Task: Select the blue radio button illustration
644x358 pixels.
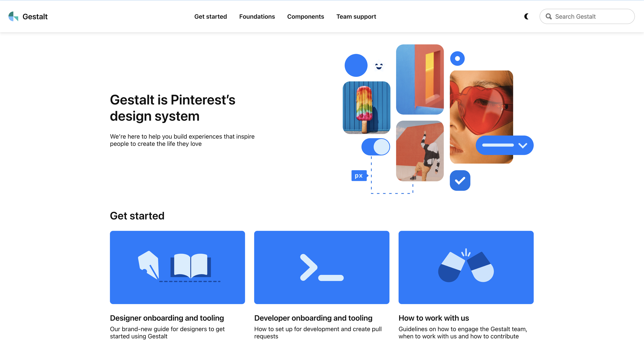Action: [x=457, y=59]
